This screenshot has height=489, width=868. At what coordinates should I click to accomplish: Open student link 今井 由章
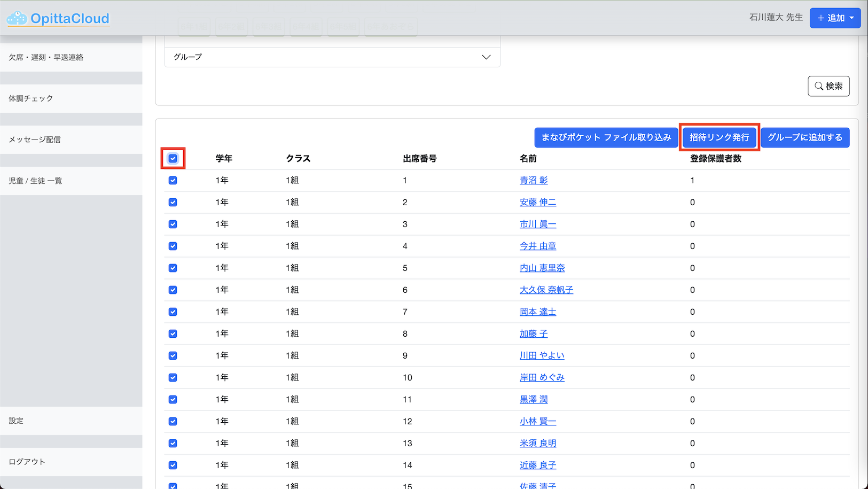click(x=538, y=246)
